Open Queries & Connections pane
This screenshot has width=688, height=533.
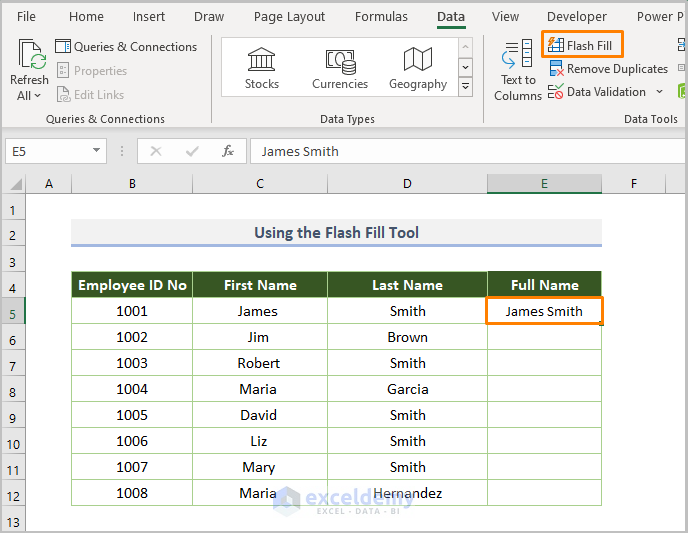pyautogui.click(x=126, y=47)
